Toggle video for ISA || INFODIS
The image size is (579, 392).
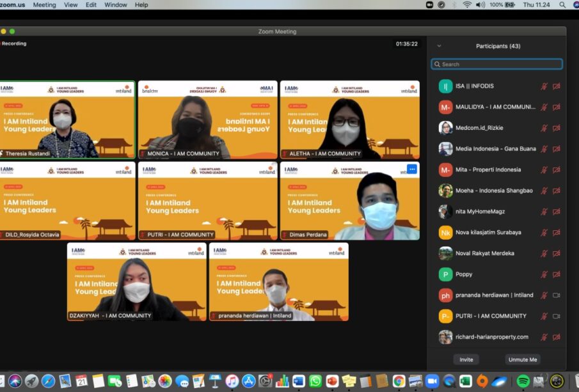coord(556,86)
